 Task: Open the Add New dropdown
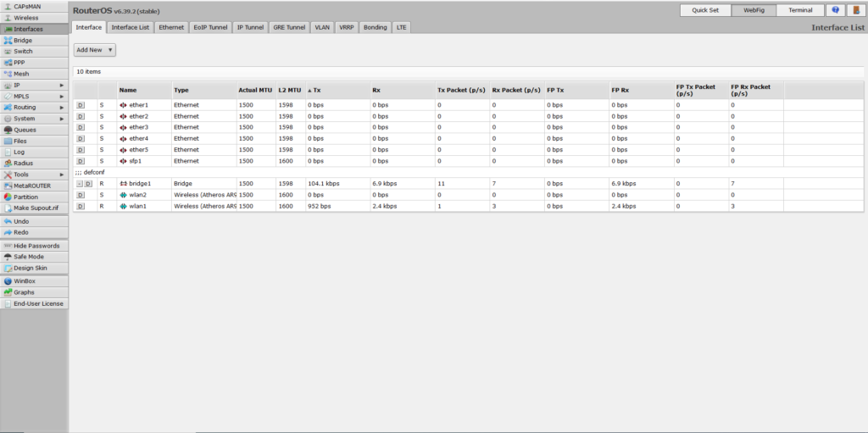[x=95, y=50]
